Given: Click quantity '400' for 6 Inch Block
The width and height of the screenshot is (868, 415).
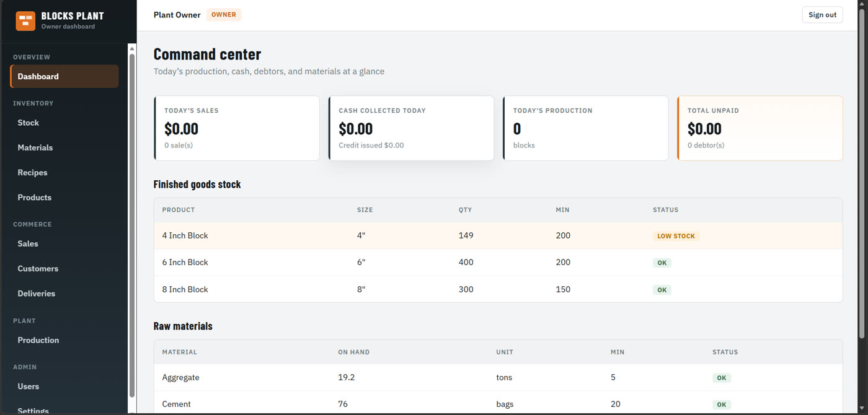Looking at the screenshot, I should [466, 262].
